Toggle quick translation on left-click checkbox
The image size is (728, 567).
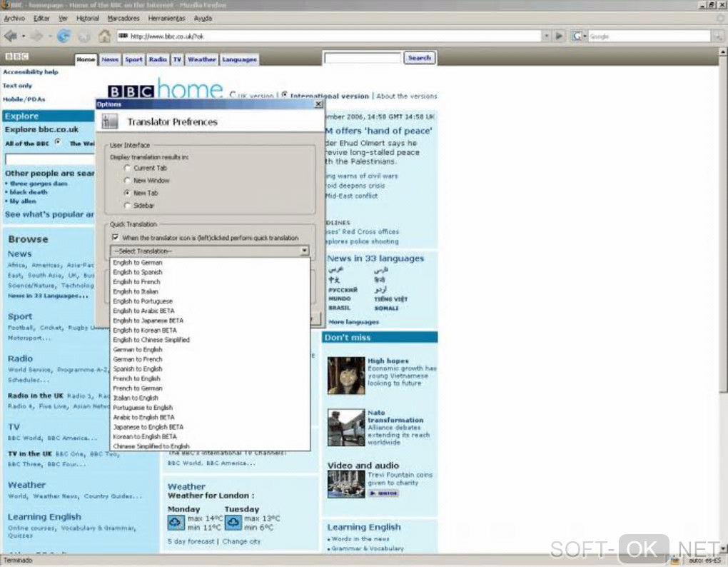[115, 237]
